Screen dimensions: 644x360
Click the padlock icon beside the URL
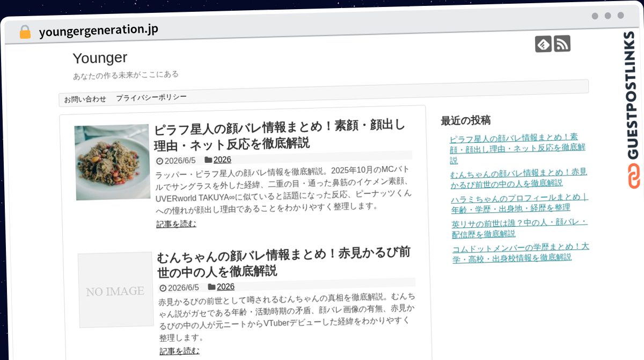click(25, 32)
